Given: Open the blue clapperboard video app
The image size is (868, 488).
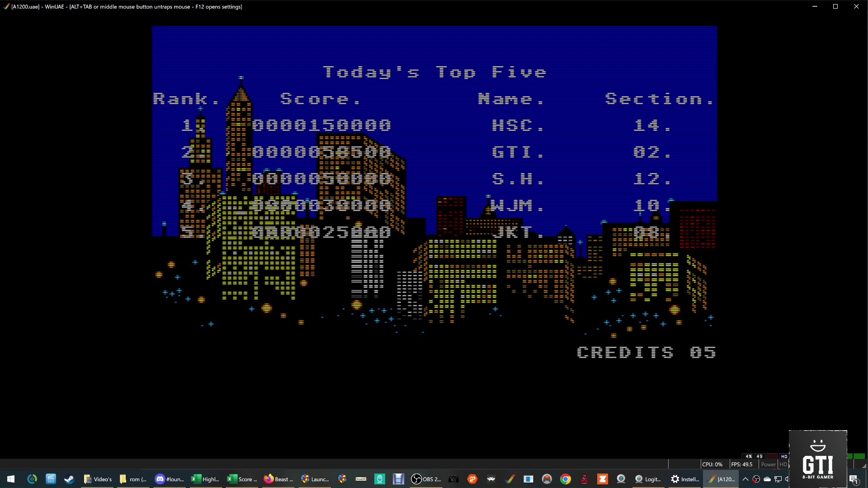Looking at the screenshot, I should (x=51, y=479).
